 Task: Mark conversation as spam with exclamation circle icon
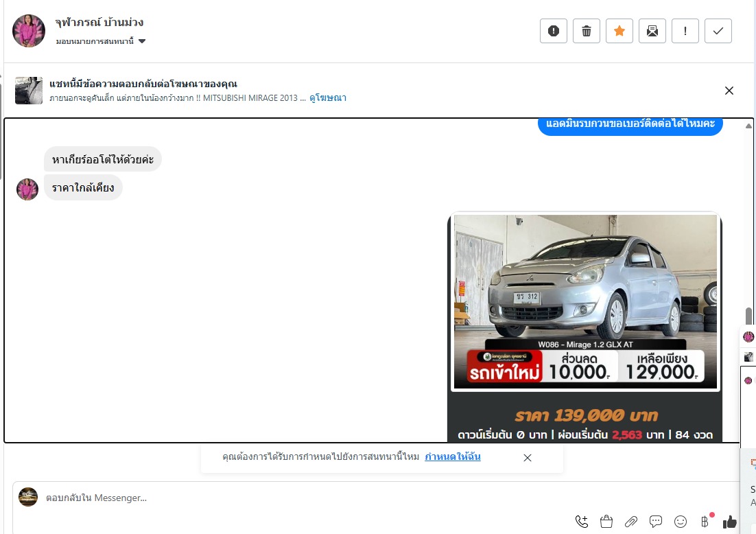[554, 31]
